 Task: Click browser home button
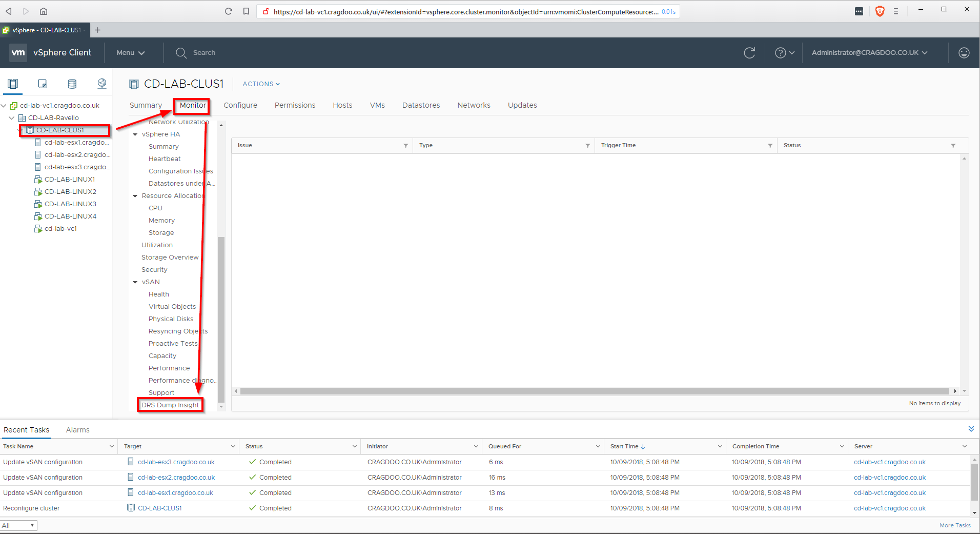tap(44, 11)
